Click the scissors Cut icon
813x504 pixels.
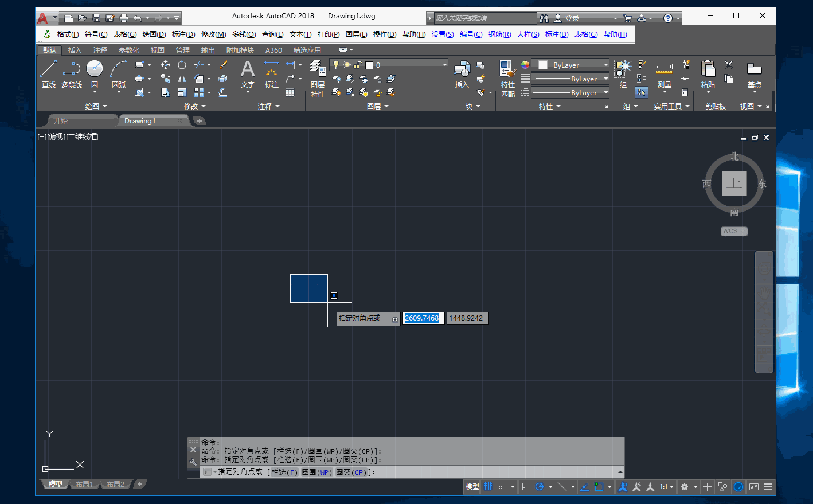pos(729,65)
